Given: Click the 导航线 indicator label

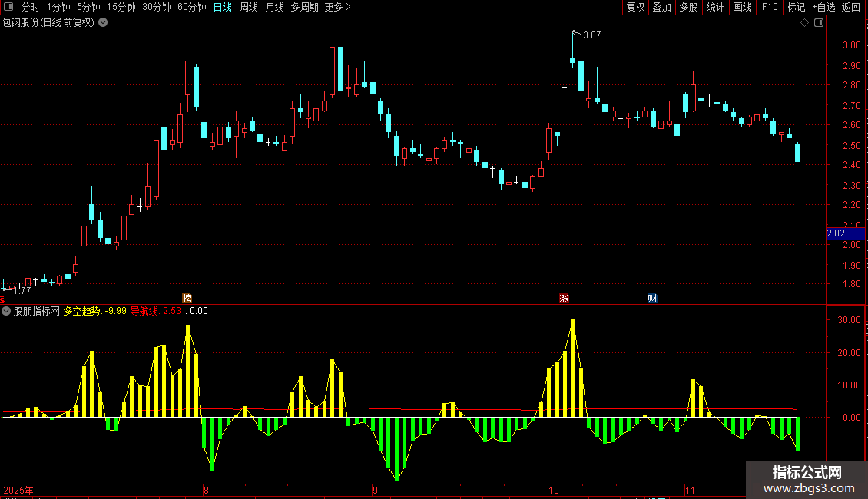Looking at the screenshot, I should 144,311.
